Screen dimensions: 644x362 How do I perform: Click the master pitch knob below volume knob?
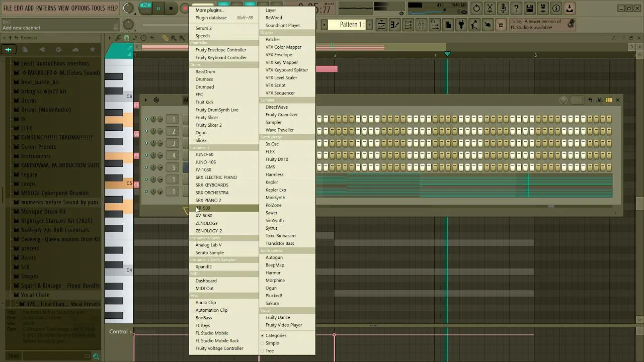point(129,24)
